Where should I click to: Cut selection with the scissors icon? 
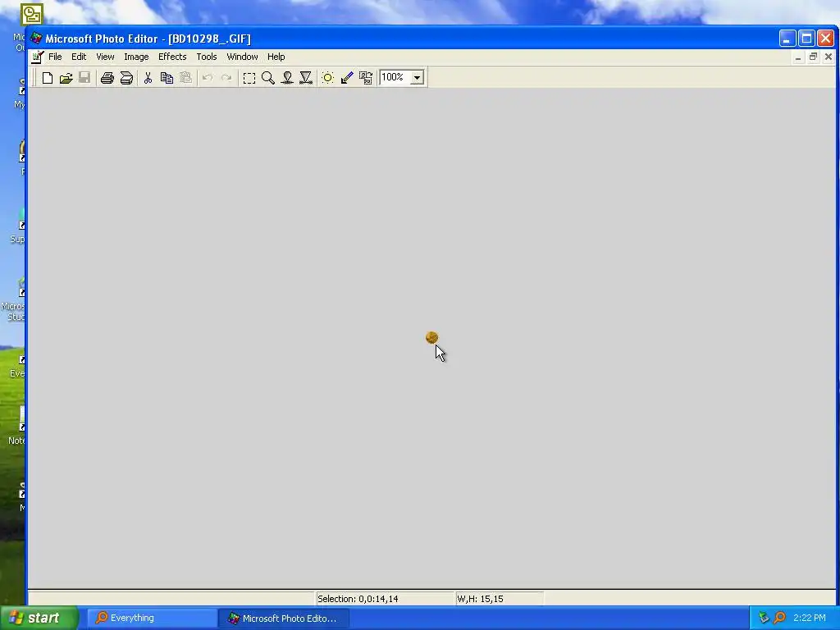(x=148, y=78)
